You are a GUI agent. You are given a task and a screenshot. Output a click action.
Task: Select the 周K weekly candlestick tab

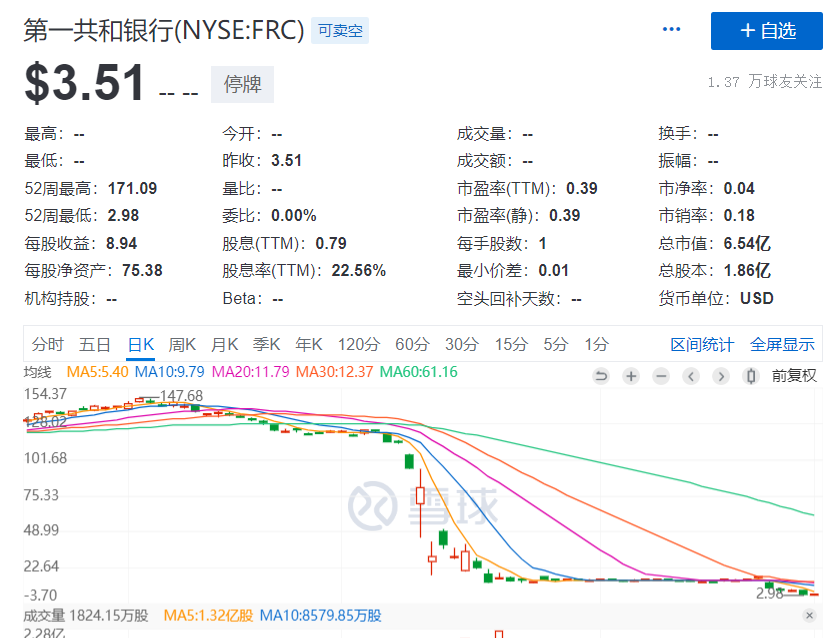coord(182,345)
